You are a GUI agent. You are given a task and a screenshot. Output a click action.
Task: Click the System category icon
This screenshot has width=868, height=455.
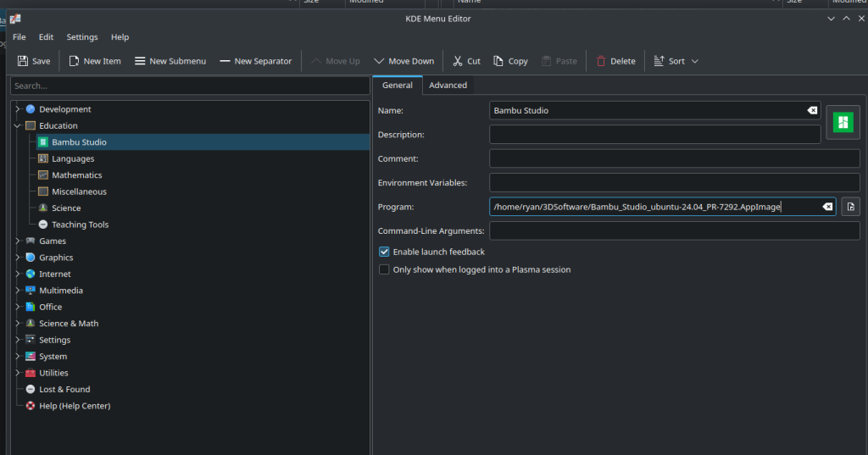point(31,356)
